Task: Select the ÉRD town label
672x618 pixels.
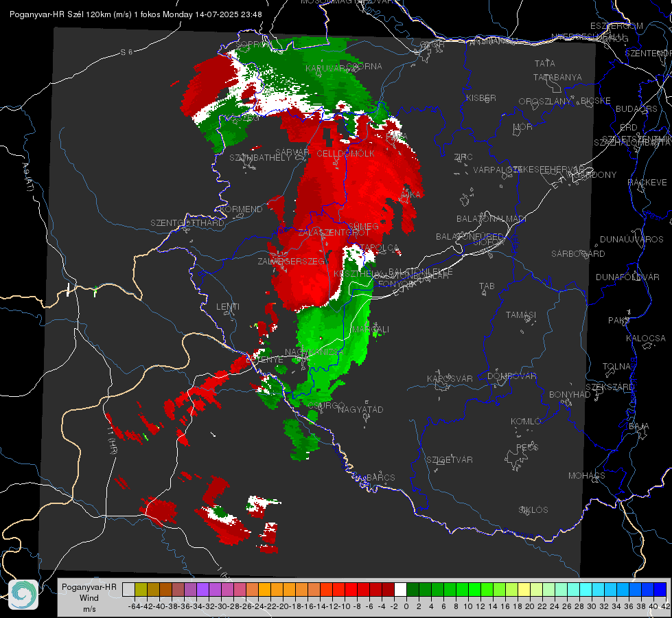Action: [x=629, y=128]
